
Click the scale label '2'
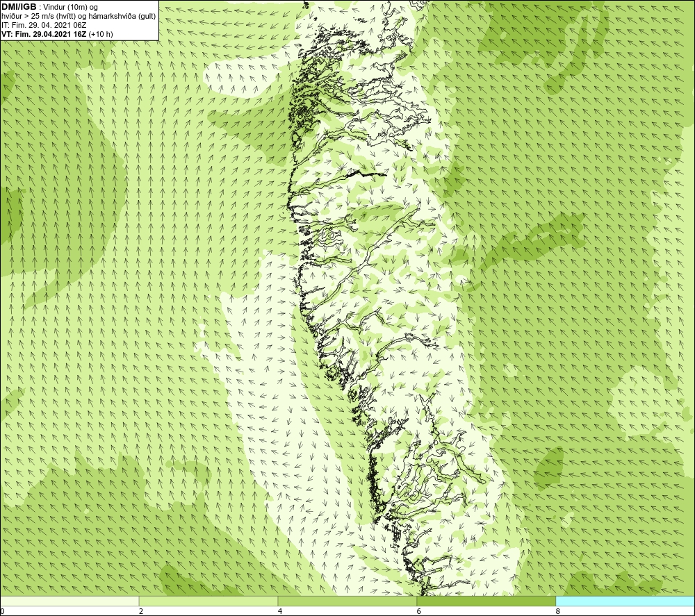point(141,612)
